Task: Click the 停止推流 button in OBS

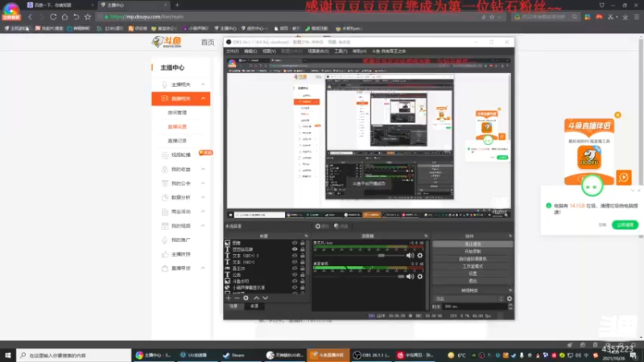Action: 473,244
